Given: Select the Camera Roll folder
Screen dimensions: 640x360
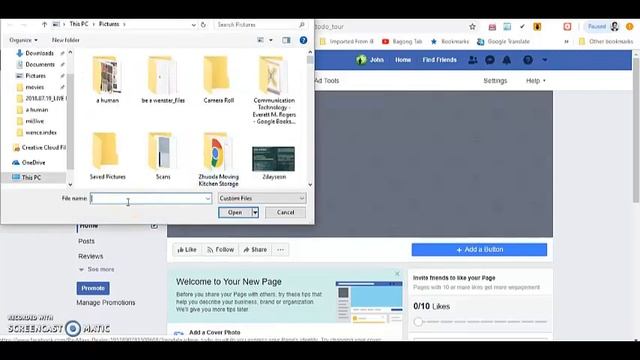Looking at the screenshot, I should coord(218,80).
